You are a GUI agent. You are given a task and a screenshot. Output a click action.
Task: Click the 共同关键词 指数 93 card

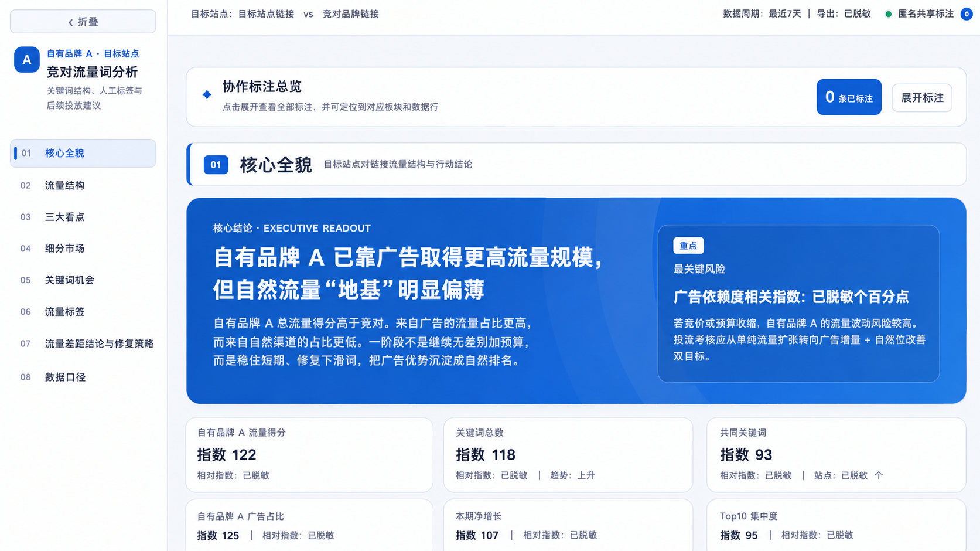click(x=836, y=455)
